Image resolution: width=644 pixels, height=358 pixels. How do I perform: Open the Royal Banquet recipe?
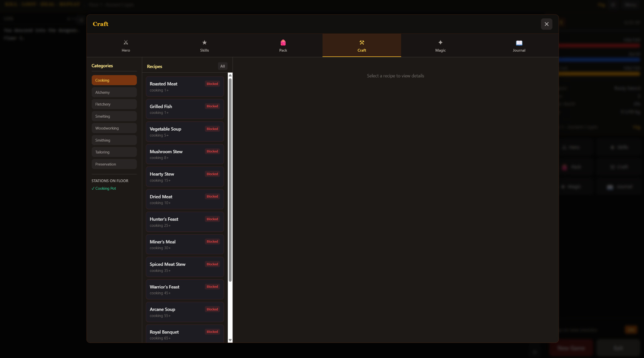185,334
